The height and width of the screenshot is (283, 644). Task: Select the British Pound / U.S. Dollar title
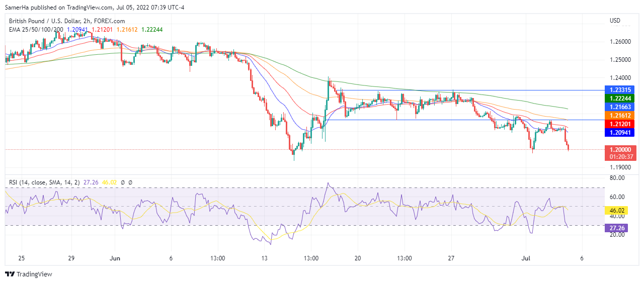click(x=67, y=21)
